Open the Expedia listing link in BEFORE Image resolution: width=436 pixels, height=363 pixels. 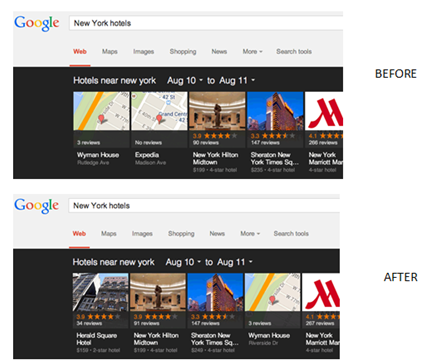coord(147,155)
